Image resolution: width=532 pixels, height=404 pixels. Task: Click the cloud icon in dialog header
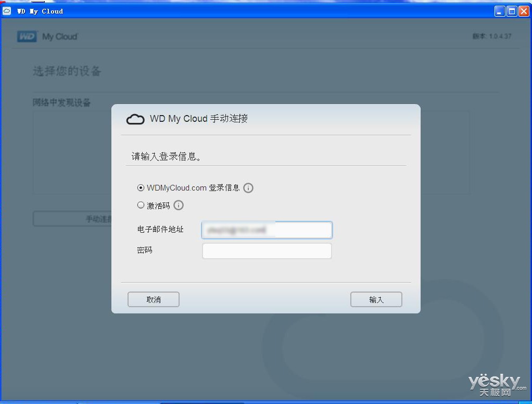135,119
